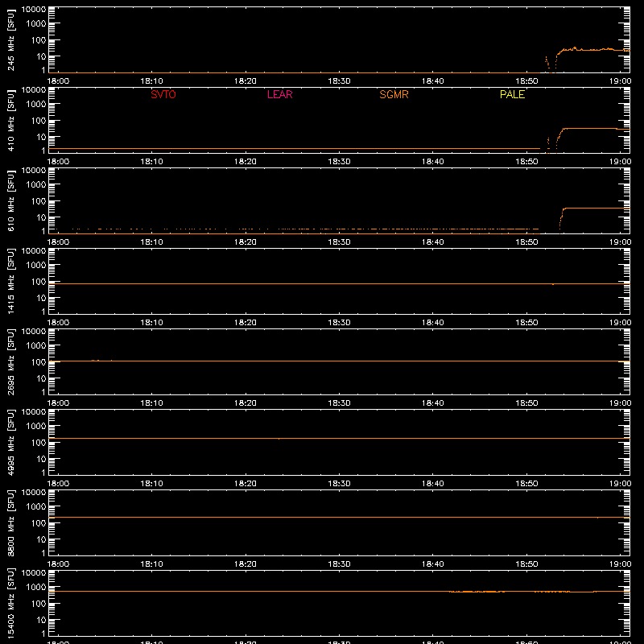Click 18:30 tick label under 245 MHz panel
Screen dimensions: 644x644
(339, 81)
